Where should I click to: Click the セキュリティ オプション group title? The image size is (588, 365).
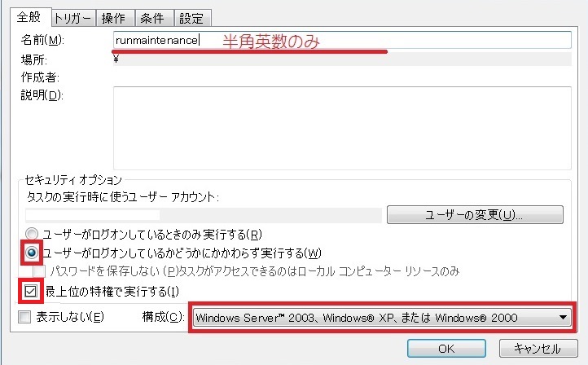(73, 180)
